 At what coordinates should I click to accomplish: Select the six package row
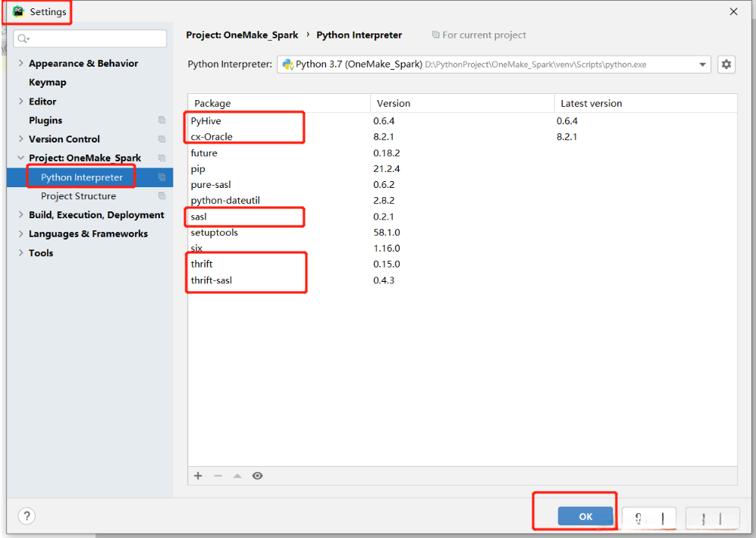tap(463, 248)
